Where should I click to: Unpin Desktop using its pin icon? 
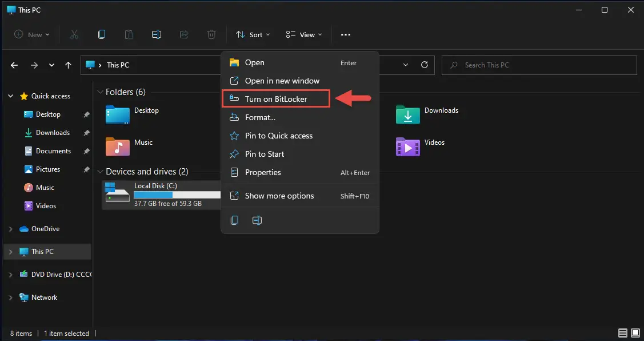[x=86, y=115]
